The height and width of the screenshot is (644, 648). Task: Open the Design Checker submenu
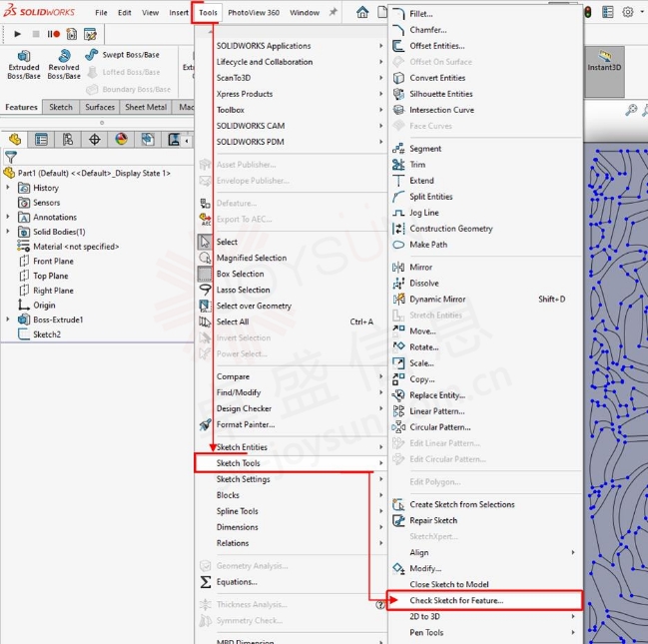coord(291,408)
